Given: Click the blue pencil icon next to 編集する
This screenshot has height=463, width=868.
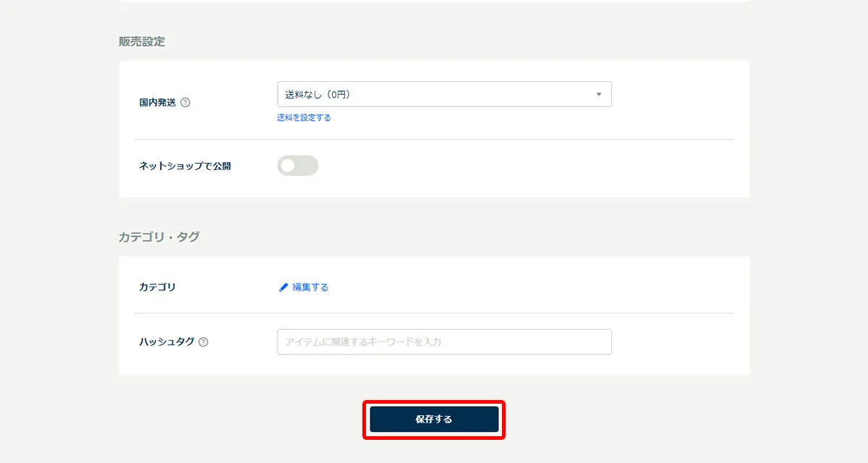Looking at the screenshot, I should (x=283, y=286).
